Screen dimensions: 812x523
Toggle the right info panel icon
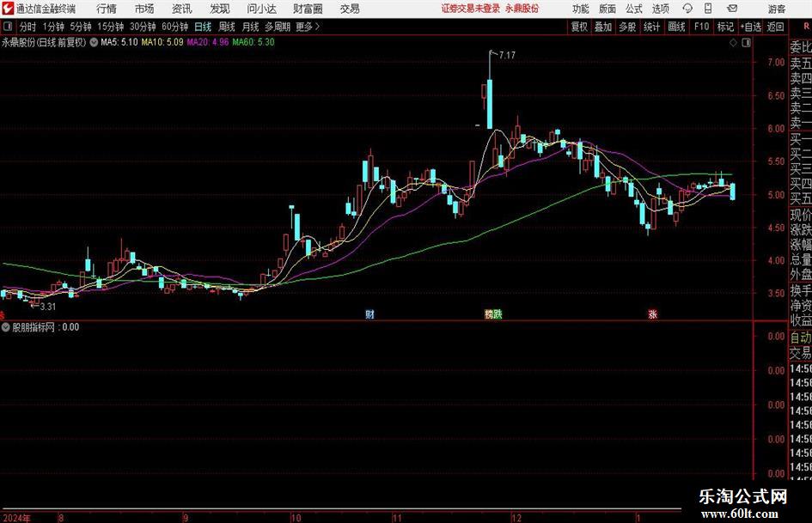click(746, 43)
